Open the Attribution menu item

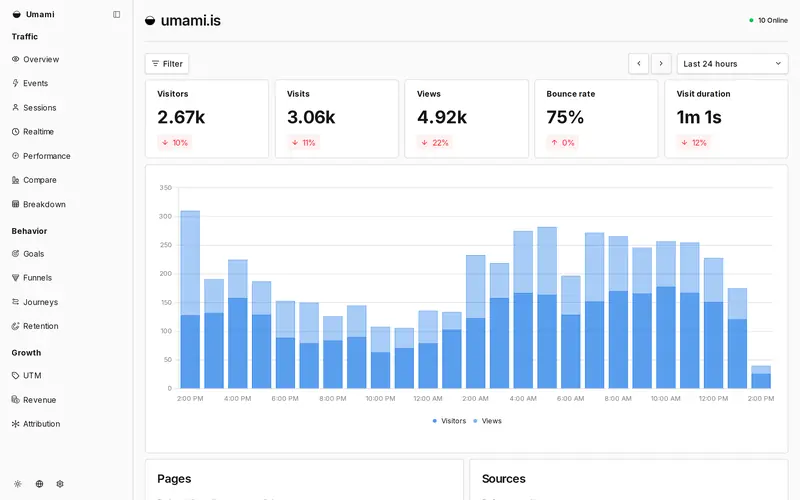[36, 424]
